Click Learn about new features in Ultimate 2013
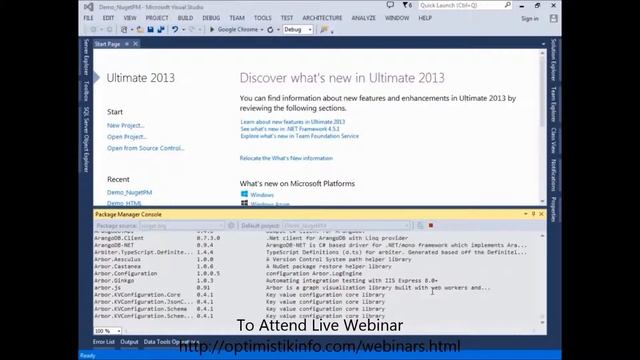This screenshot has height=360, width=640. click(293, 122)
